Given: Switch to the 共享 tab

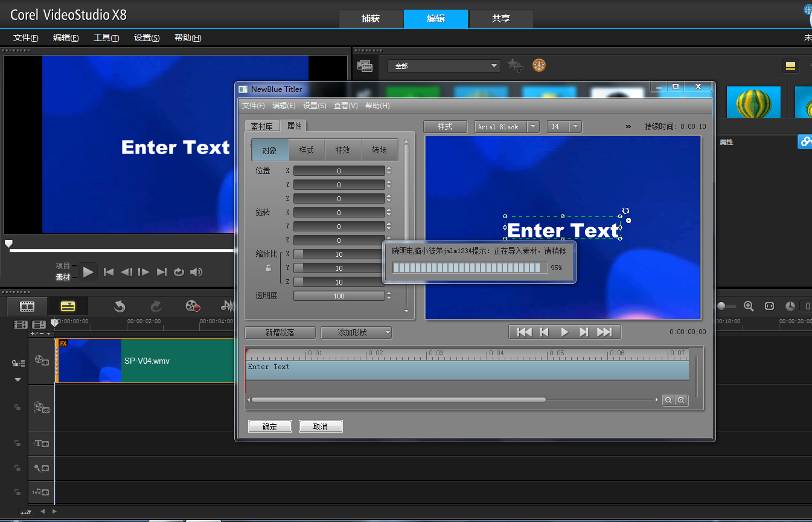Looking at the screenshot, I should [501, 19].
